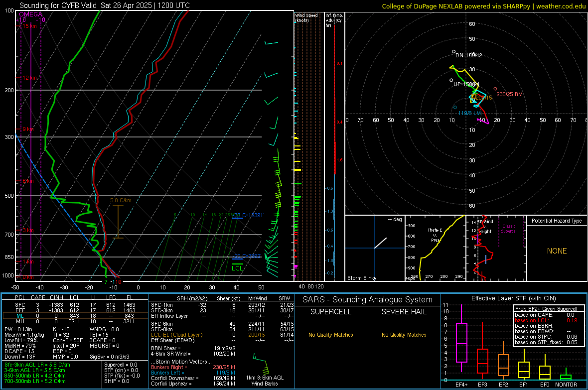Click the Eff Inflow Layer row
588x390 pixels.
coord(222,316)
